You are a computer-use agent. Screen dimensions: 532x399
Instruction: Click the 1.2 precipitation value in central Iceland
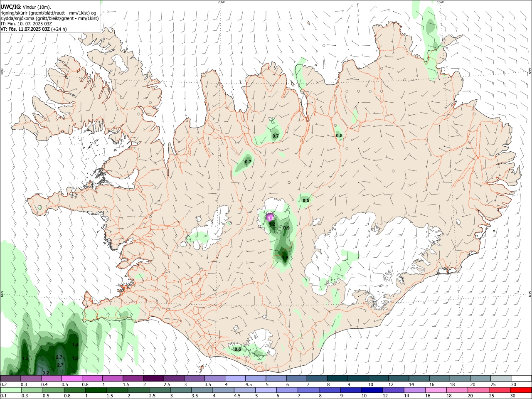click(272, 224)
